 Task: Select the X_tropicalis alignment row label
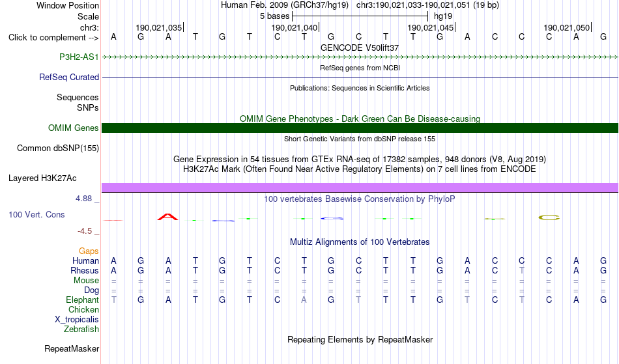[77, 320]
